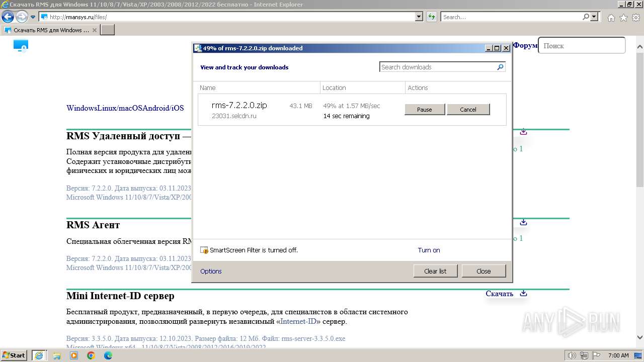This screenshot has height=362, width=644.
Task: Open the recent pages dropdown arrow
Action: (x=33, y=17)
